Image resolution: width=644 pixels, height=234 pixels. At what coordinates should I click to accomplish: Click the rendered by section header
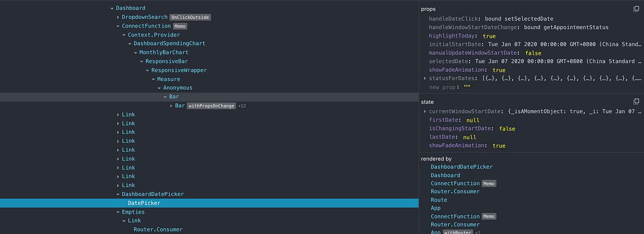(x=436, y=159)
